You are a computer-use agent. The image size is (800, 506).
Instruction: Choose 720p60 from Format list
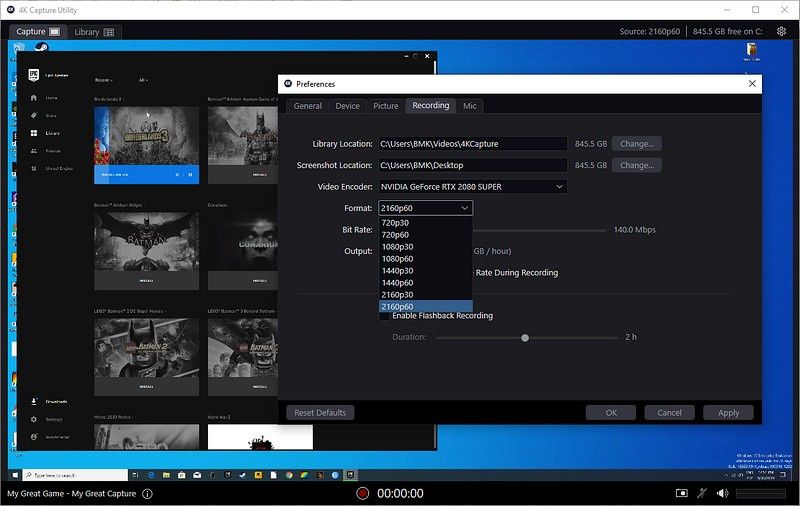point(426,235)
